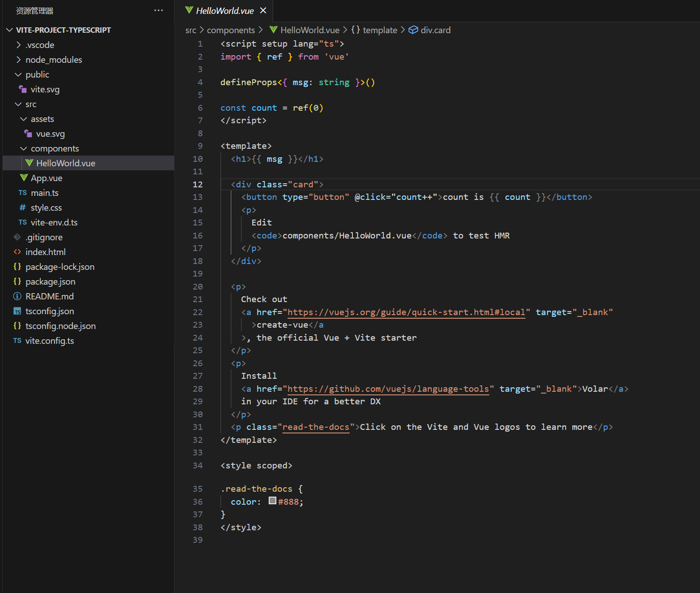This screenshot has height=593, width=700.
Task: Open tsconfig.json from the explorer
Action: point(50,311)
